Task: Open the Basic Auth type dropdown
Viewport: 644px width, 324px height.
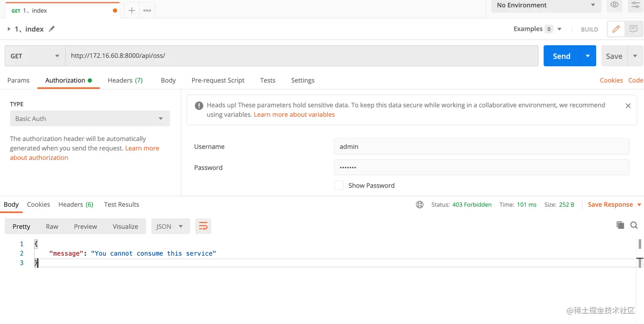Action: point(90,119)
